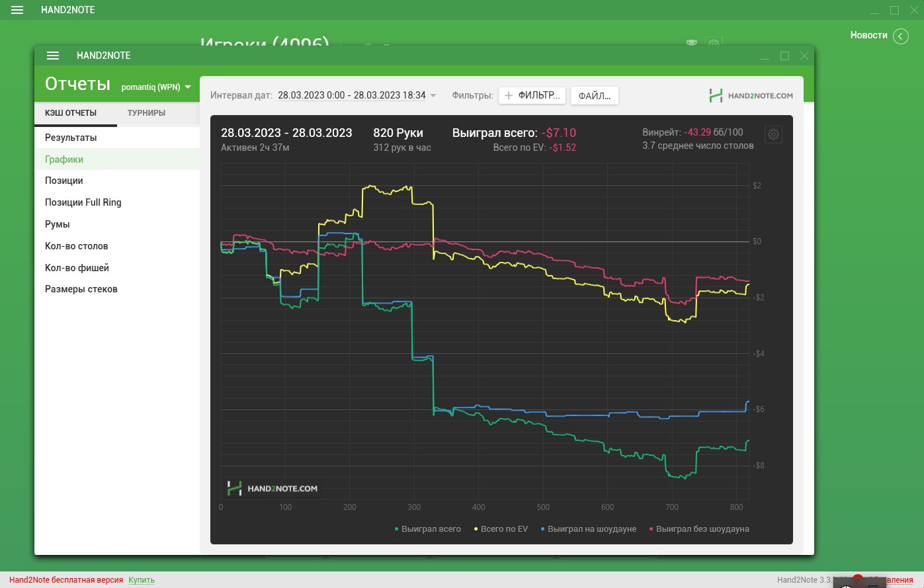
Task: Open Кол-во фишей report
Action: (x=117, y=268)
